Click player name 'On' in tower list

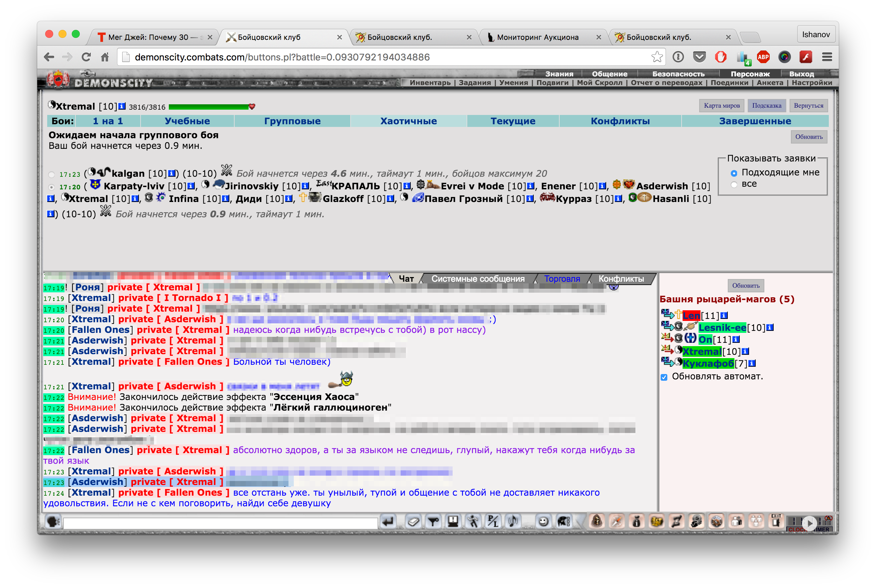click(x=705, y=340)
